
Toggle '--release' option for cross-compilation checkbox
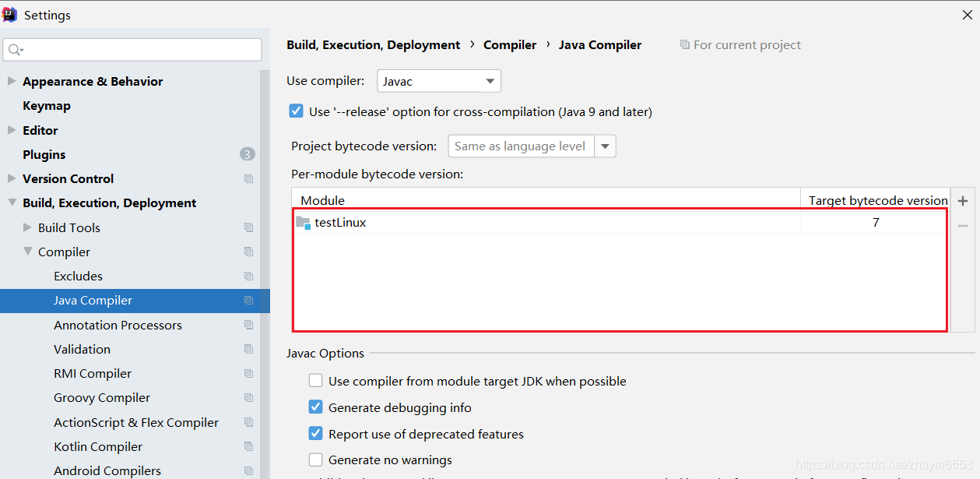[x=297, y=111]
